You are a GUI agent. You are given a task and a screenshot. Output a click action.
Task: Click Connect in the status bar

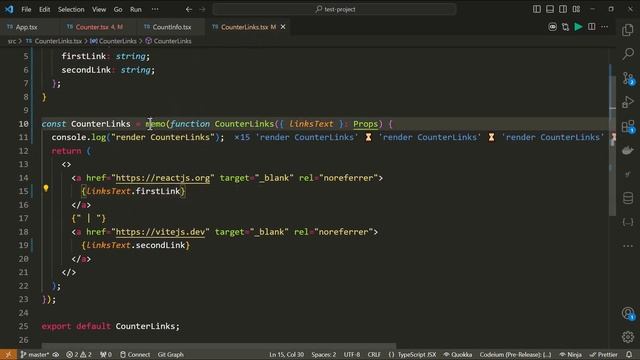pos(135,354)
